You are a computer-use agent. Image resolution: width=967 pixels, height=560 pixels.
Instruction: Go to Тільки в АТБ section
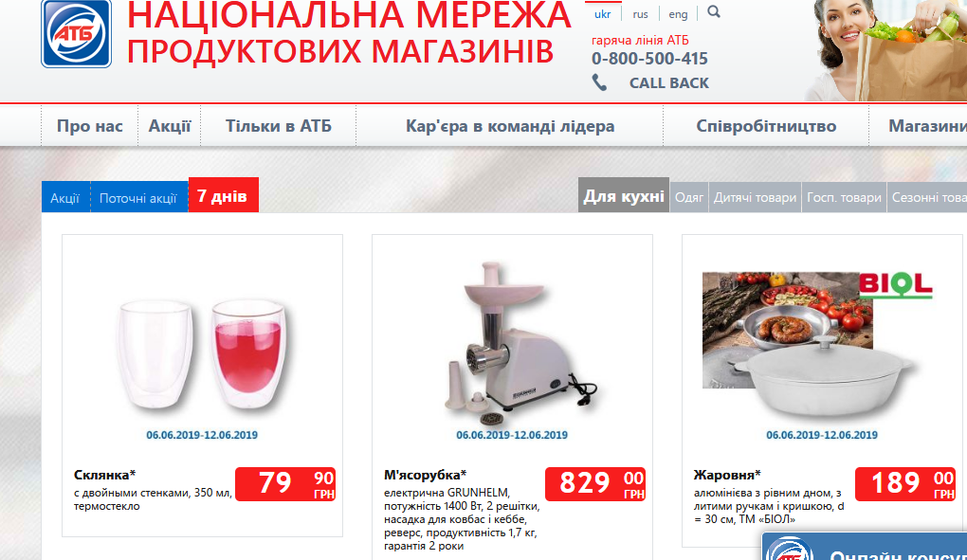click(x=279, y=126)
